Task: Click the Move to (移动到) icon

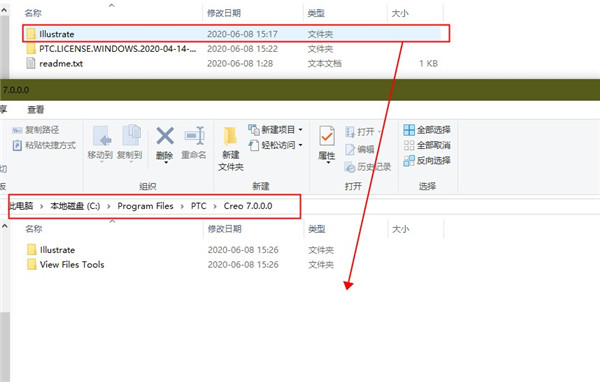Action: pos(102,136)
